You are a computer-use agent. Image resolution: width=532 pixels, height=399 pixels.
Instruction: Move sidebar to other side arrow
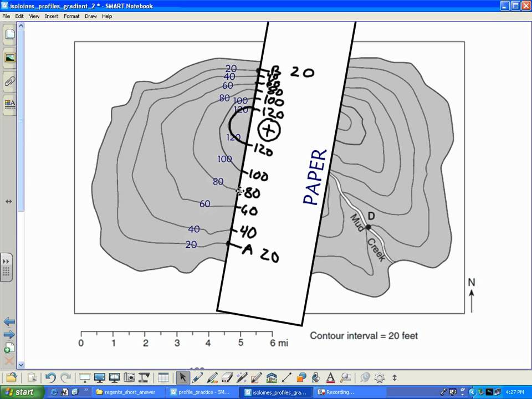[9, 202]
